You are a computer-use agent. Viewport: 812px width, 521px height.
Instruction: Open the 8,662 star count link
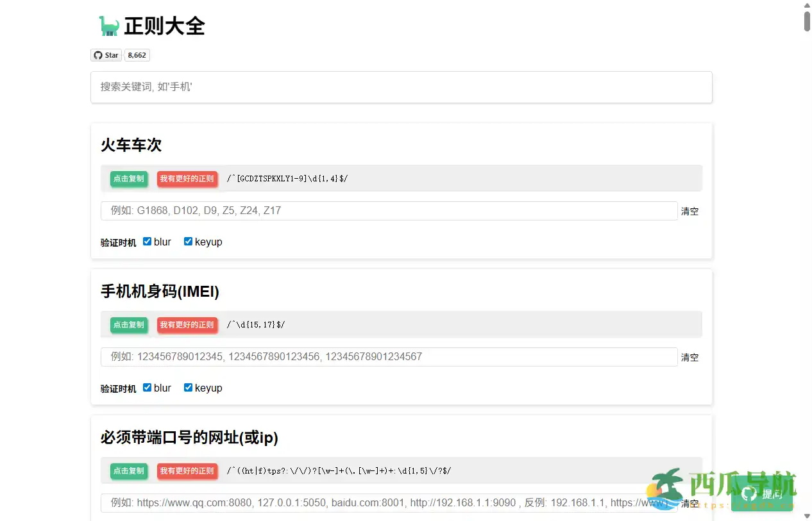pos(137,55)
